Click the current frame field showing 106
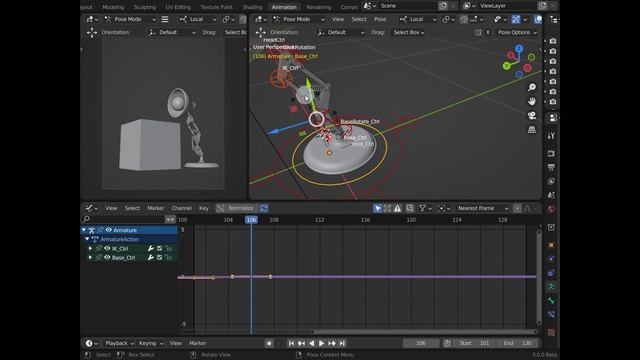The width and height of the screenshot is (640, 360). (x=421, y=343)
